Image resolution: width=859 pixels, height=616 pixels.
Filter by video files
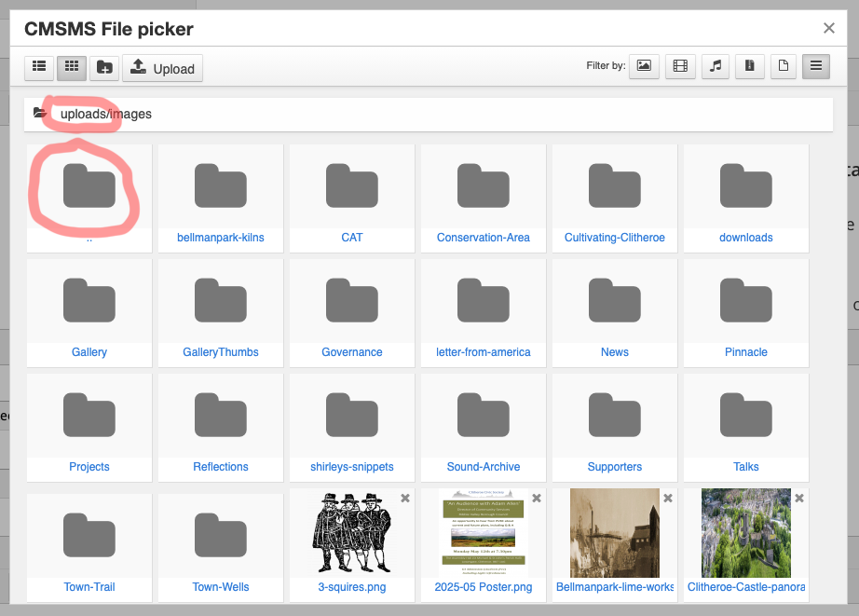point(680,65)
